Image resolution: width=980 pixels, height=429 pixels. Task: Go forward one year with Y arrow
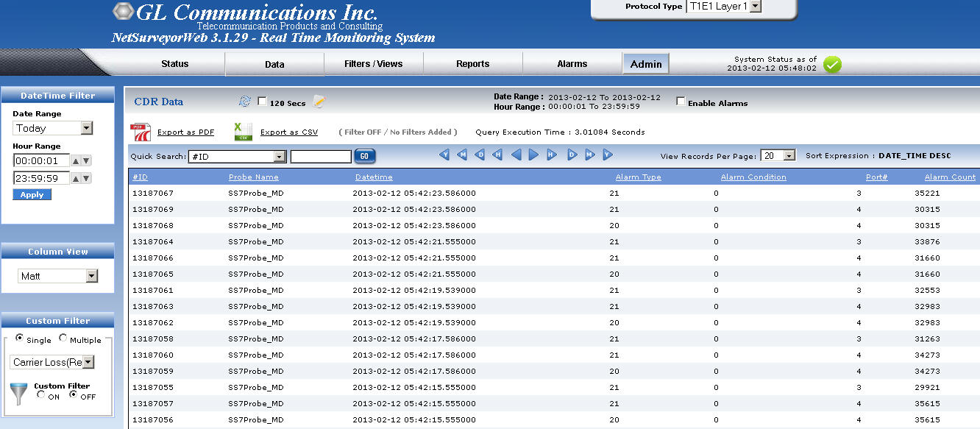click(608, 155)
